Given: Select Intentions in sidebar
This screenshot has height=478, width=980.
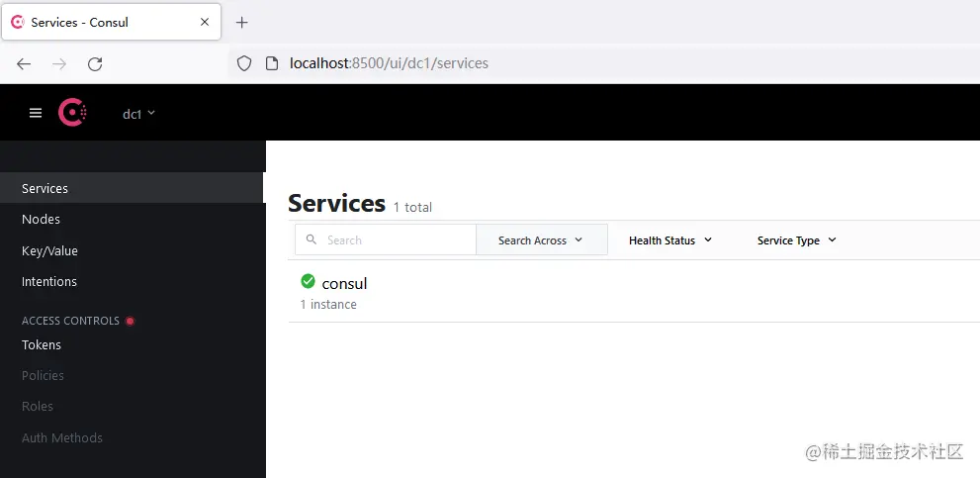Looking at the screenshot, I should [x=49, y=282].
